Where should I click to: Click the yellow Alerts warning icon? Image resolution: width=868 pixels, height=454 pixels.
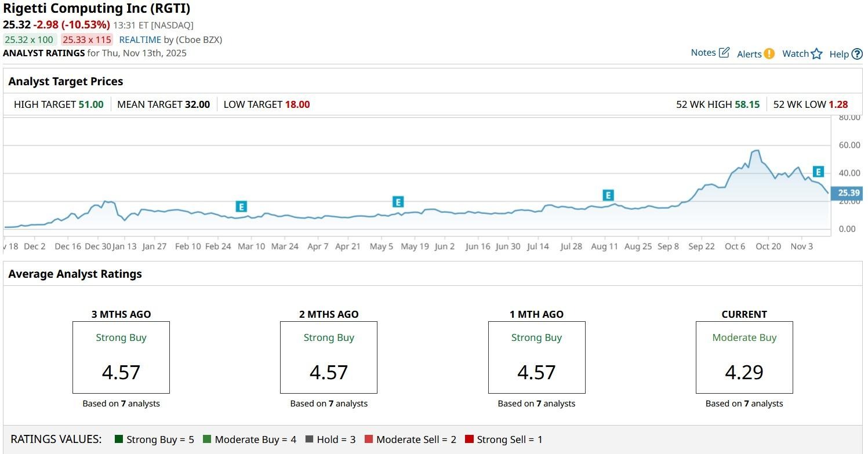[x=769, y=53]
